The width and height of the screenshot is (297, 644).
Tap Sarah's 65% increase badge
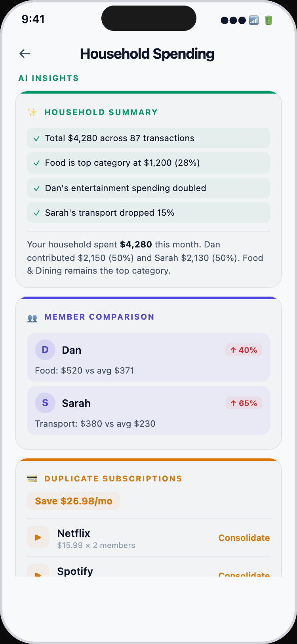click(244, 403)
